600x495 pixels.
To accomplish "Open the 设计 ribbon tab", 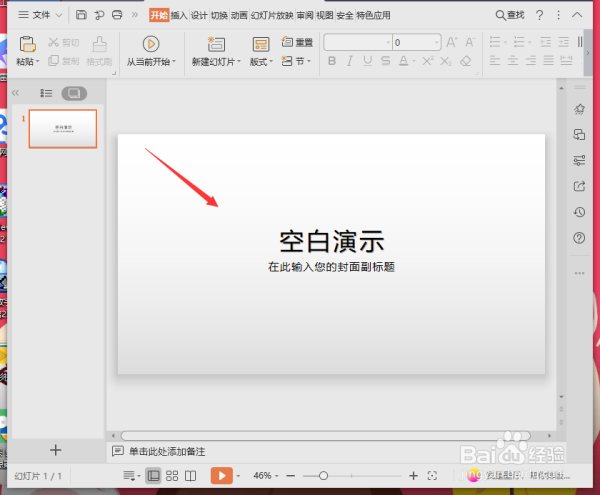I will click(199, 15).
